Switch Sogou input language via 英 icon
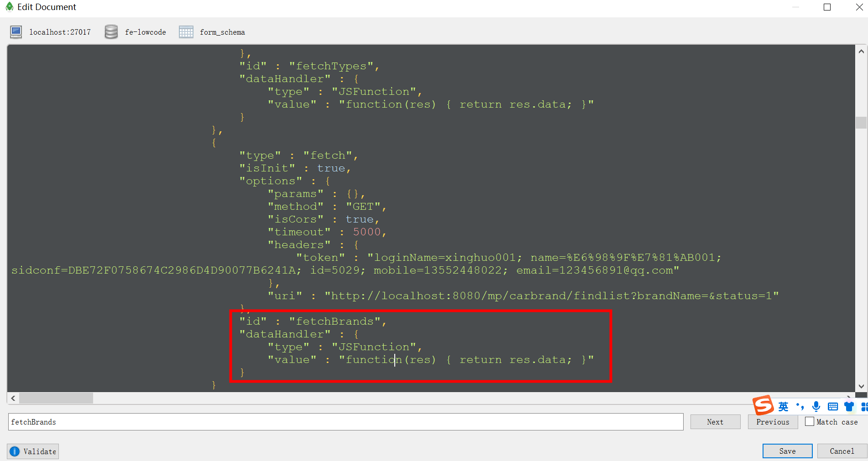The height and width of the screenshot is (461, 868). coord(783,406)
